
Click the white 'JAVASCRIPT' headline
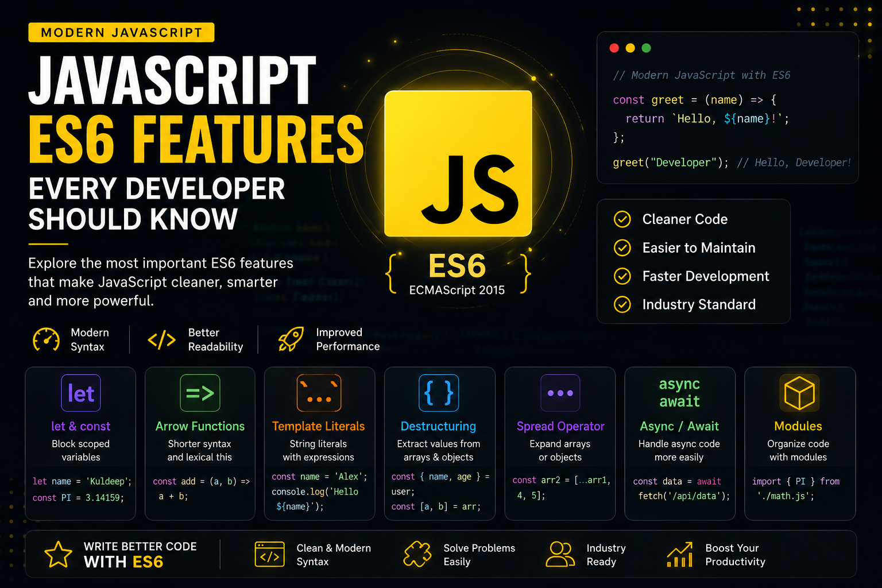pyautogui.click(x=172, y=80)
